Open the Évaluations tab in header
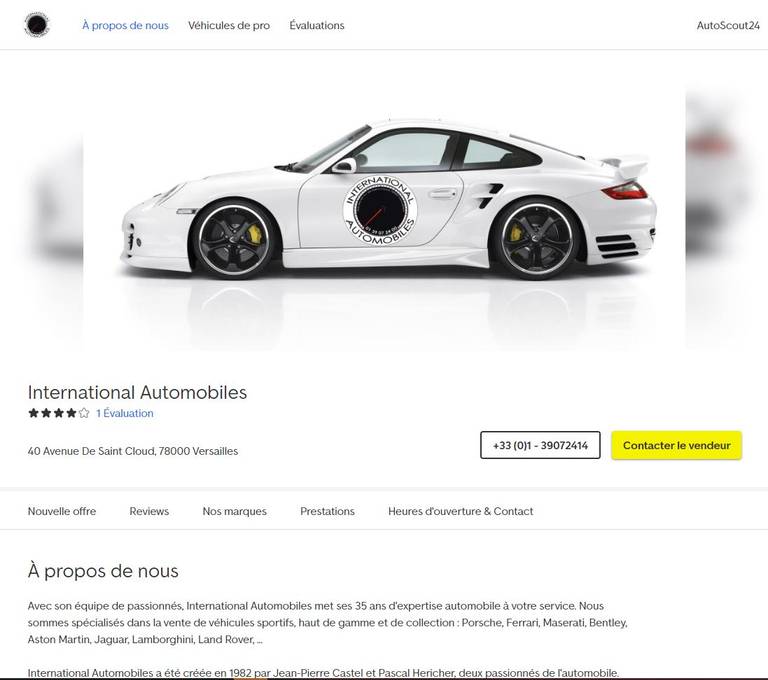The width and height of the screenshot is (768, 680). pyautogui.click(x=316, y=25)
